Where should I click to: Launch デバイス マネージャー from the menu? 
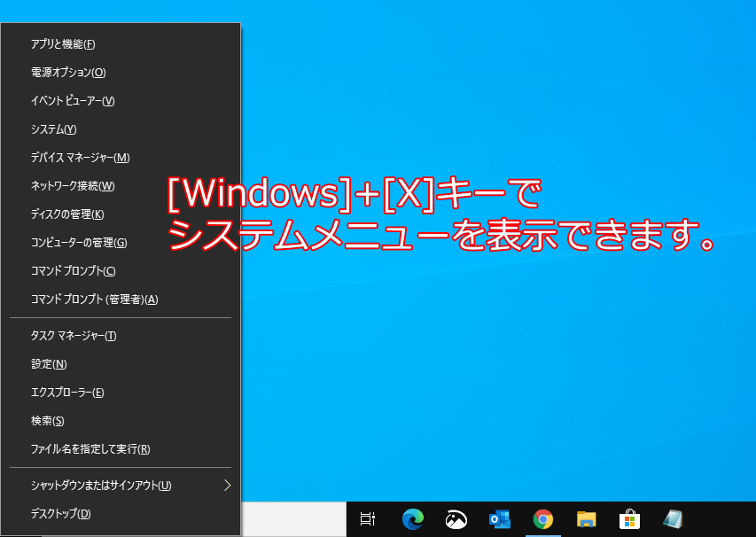pos(80,158)
